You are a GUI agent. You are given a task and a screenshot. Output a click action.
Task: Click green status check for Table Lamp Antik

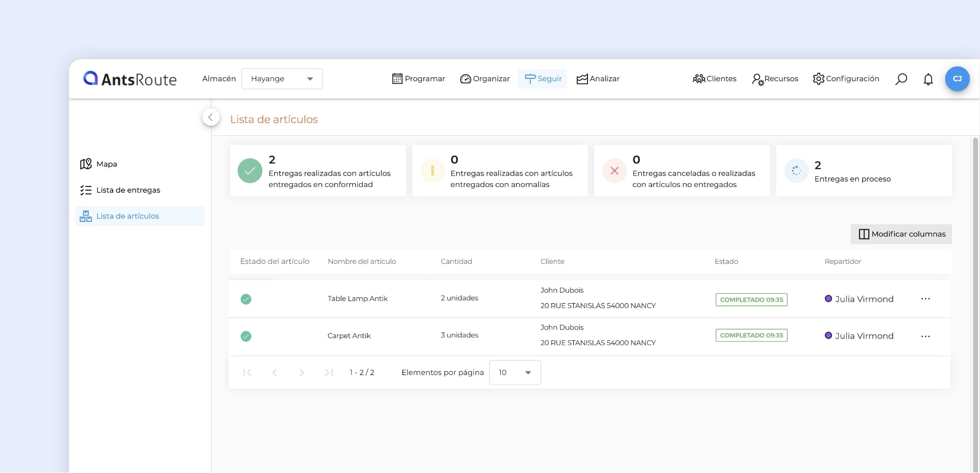click(246, 299)
